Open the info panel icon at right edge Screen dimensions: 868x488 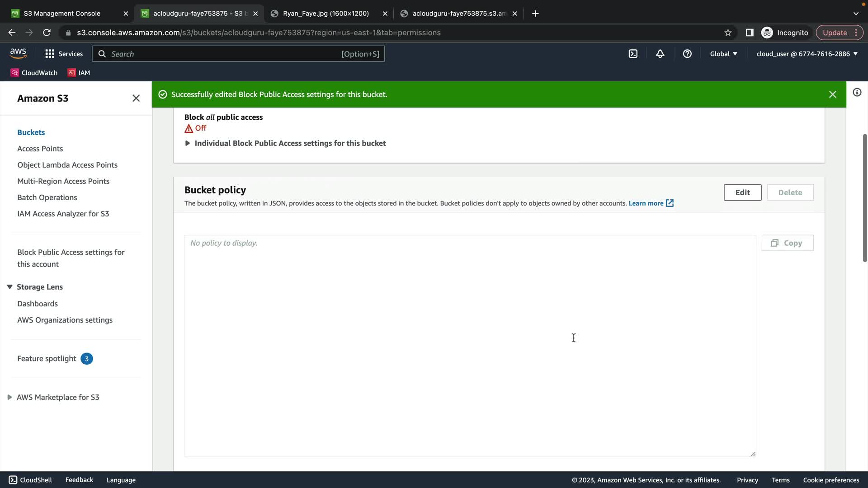(857, 93)
